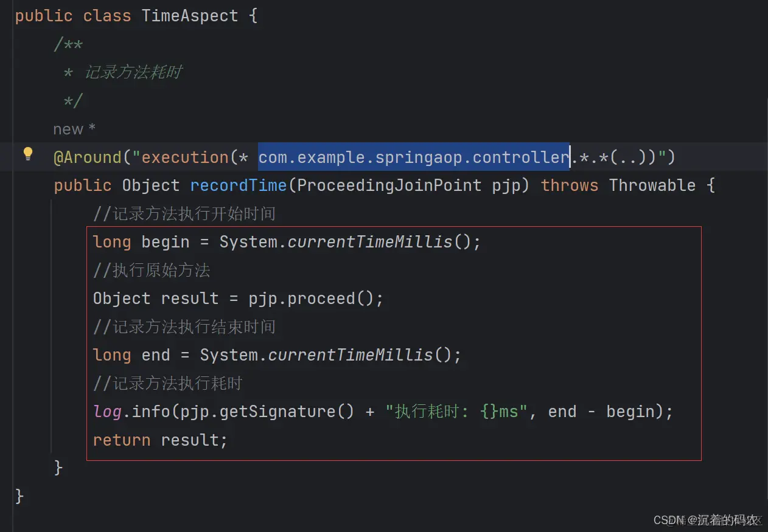Click the "long begin" declaration line

tap(287, 242)
